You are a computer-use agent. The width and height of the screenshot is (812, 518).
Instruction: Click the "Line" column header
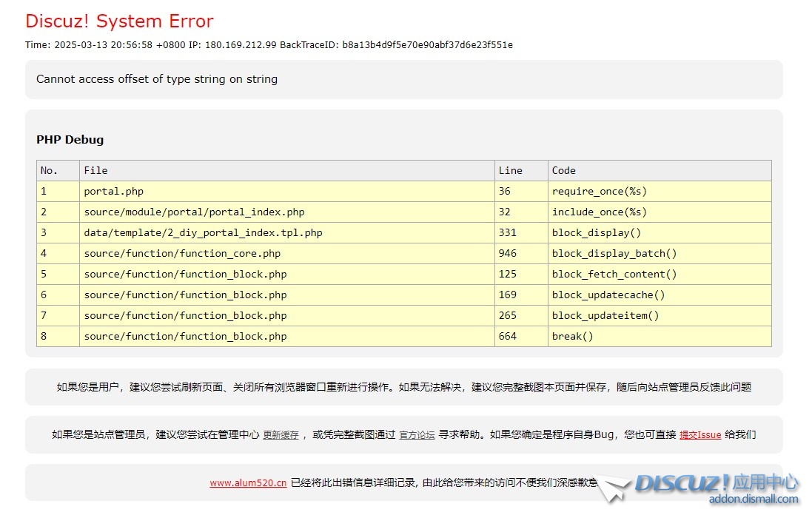point(521,171)
